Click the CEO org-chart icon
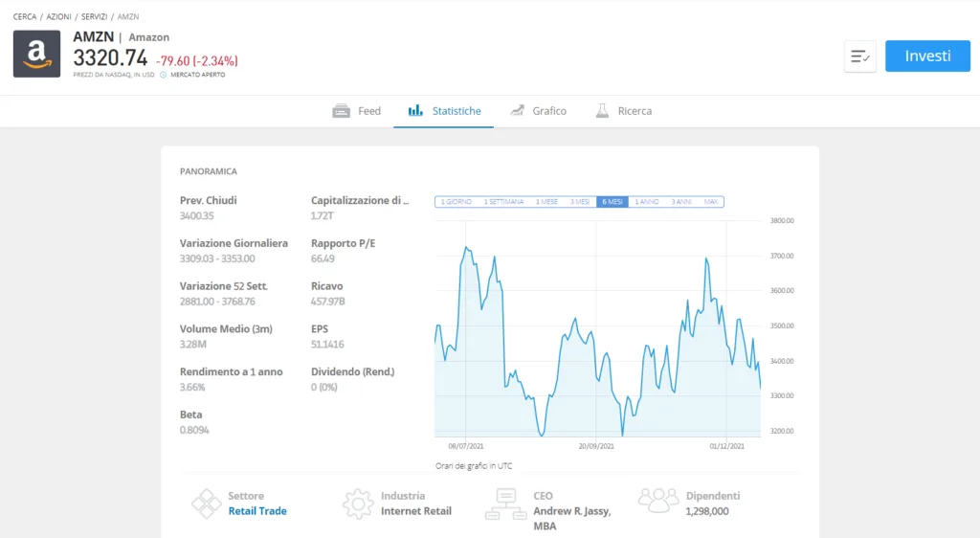Screen dimensions: 980x538 click(505, 504)
